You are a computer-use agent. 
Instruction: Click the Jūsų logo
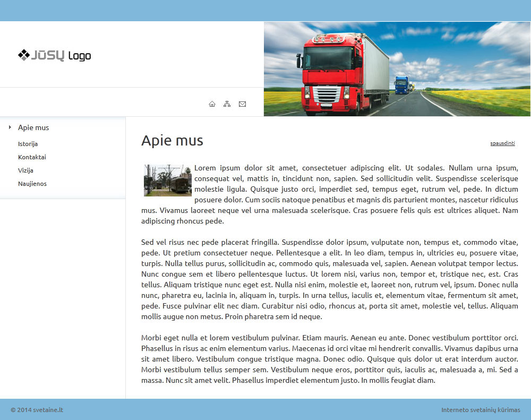click(x=55, y=55)
